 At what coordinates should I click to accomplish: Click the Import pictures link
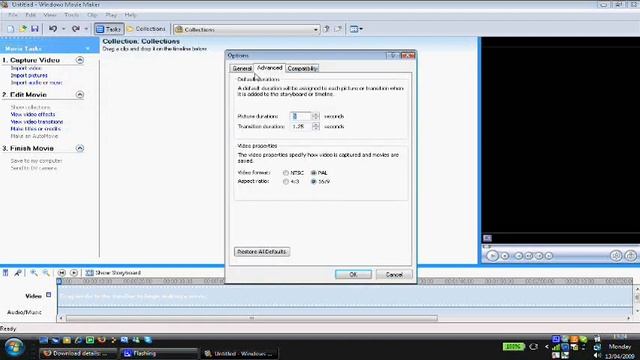point(29,76)
